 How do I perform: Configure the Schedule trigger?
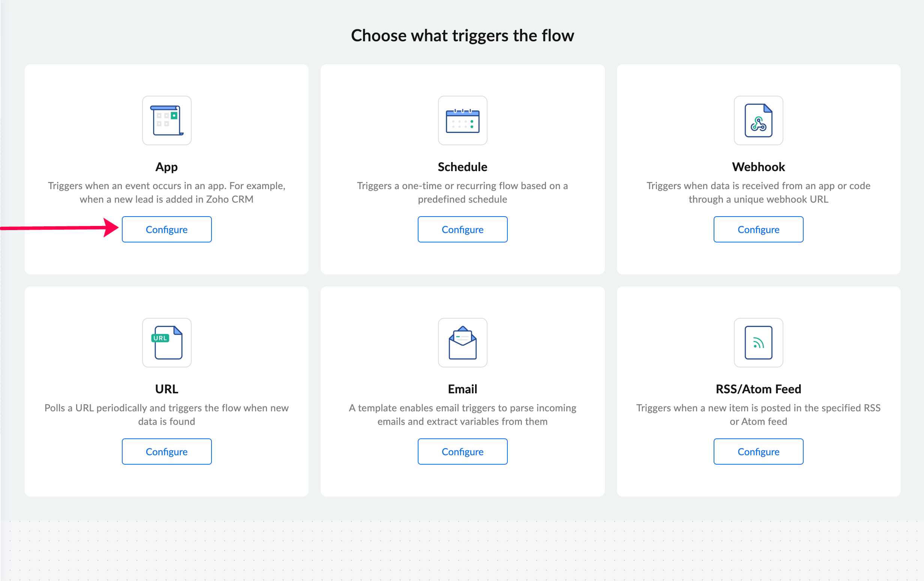(462, 229)
